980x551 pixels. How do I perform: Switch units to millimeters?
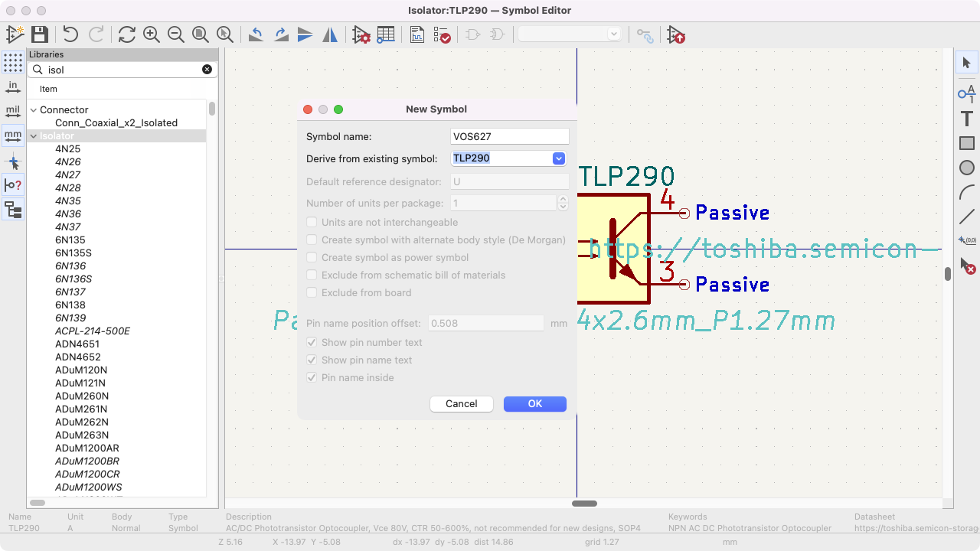[13, 136]
